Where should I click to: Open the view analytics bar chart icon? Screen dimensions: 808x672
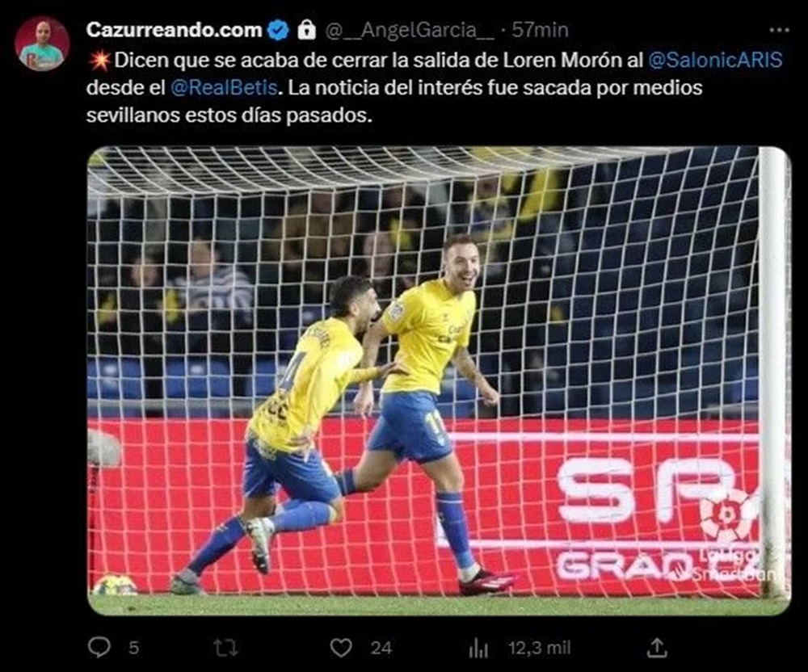(478, 649)
